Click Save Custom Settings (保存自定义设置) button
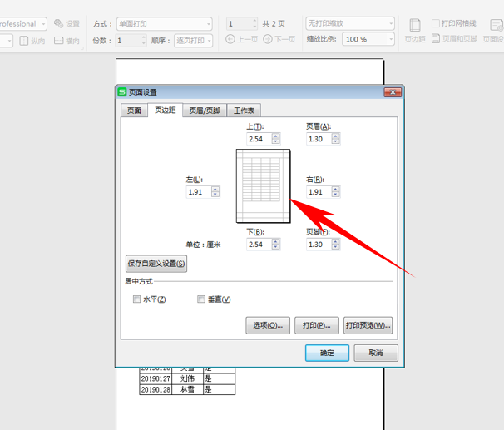The height and width of the screenshot is (430, 504). [x=156, y=264]
